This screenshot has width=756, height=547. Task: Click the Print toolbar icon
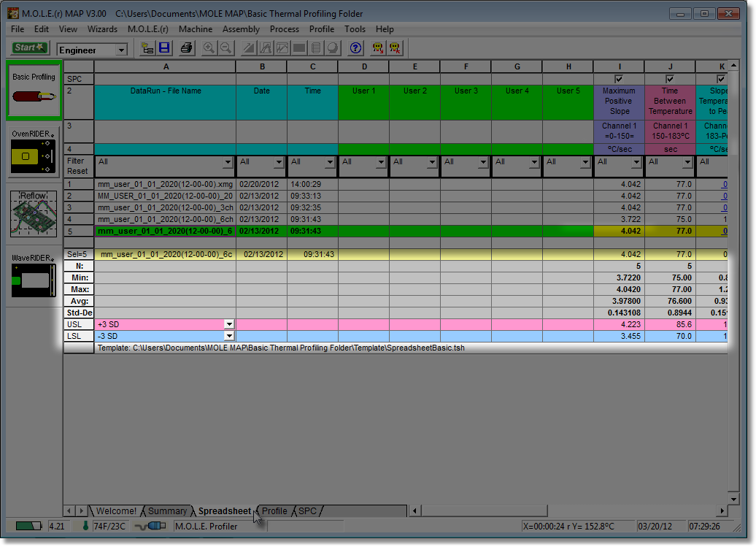(186, 48)
